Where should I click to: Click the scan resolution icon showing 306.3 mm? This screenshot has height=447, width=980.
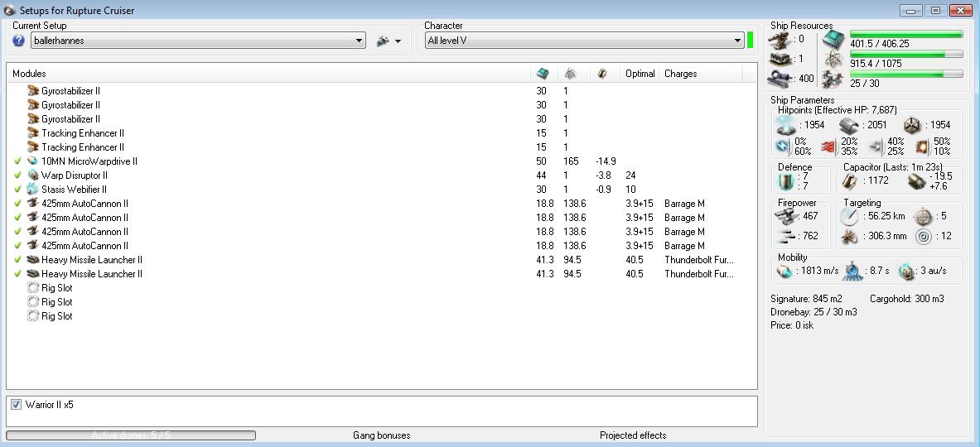(x=849, y=237)
